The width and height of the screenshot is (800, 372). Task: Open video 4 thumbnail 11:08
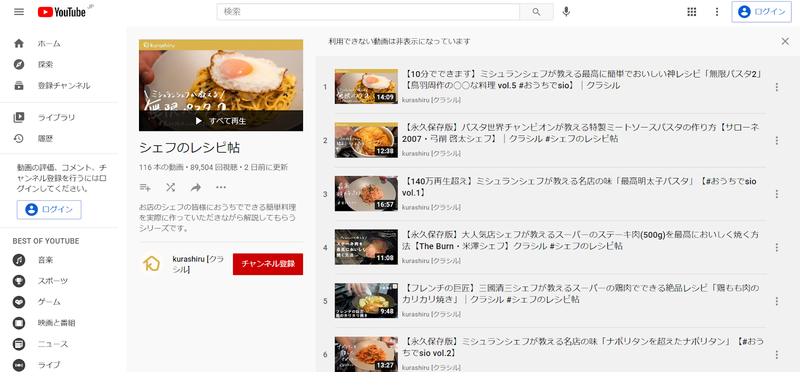[366, 247]
